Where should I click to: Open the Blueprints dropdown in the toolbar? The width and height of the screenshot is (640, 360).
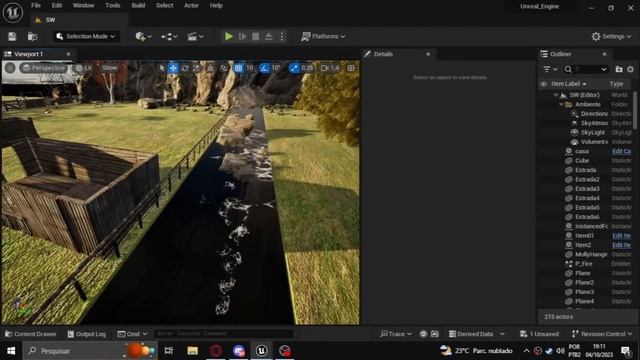click(x=169, y=36)
